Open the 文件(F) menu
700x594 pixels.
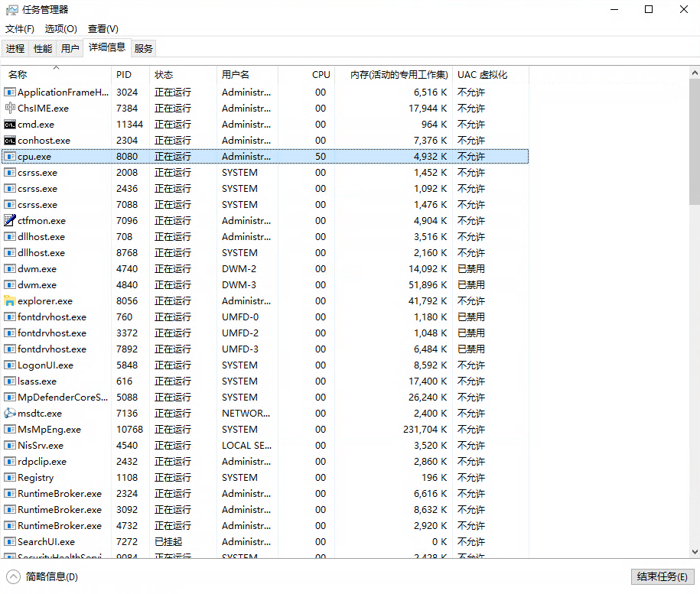coord(20,29)
